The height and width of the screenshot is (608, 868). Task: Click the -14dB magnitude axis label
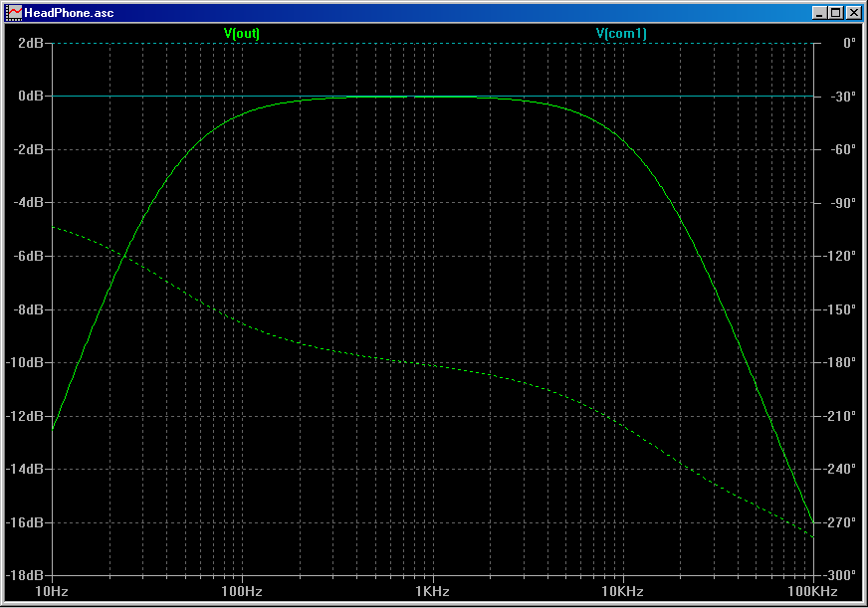pos(25,469)
